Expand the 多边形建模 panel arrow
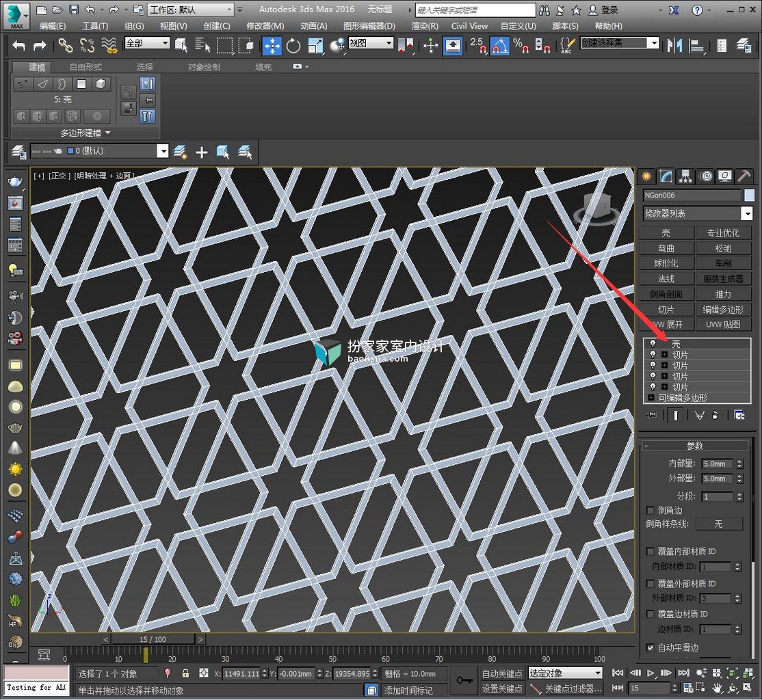This screenshot has width=762, height=700. tap(108, 133)
